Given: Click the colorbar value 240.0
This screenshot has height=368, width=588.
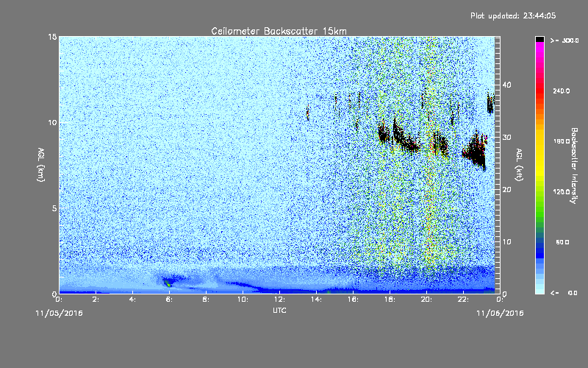Looking at the screenshot, I should (x=562, y=91).
